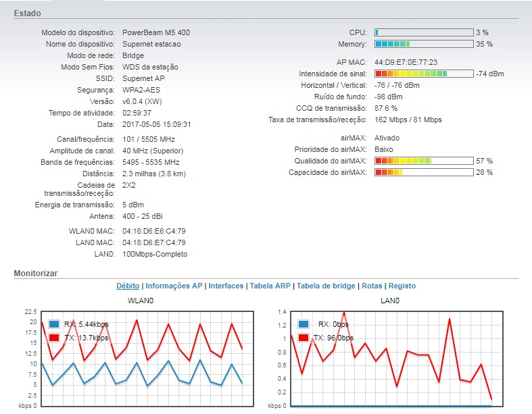Click the red TX swatch in LAN0 legend

pyautogui.click(x=304, y=337)
